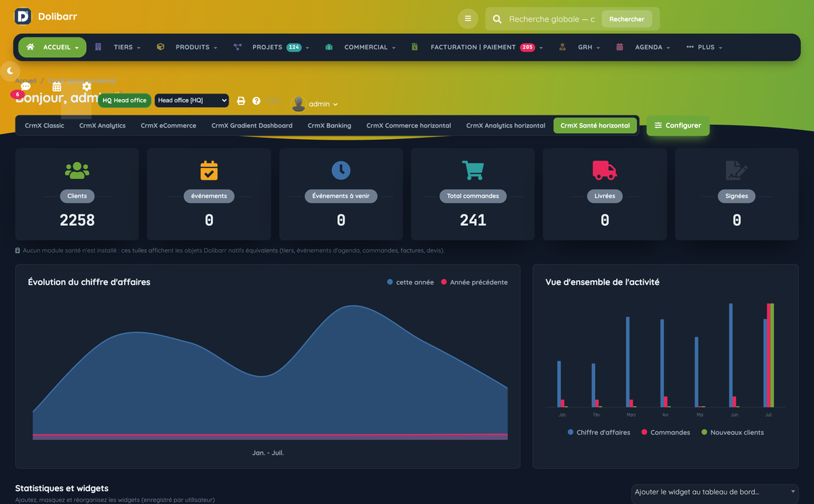The width and height of the screenshot is (814, 504).
Task: Toggle Année précédente legend series
Action: point(474,282)
